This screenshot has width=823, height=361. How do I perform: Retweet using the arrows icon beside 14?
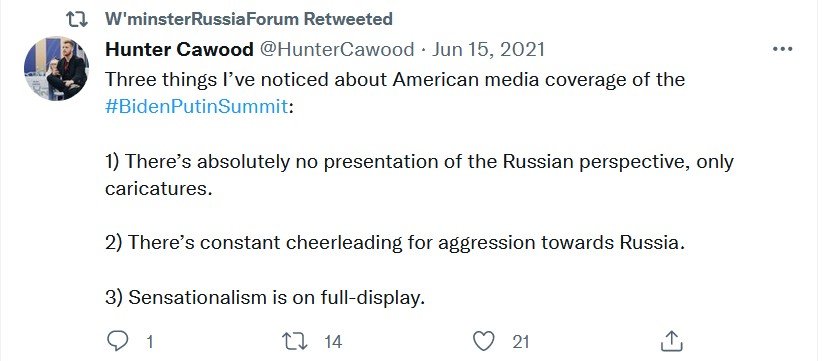point(295,342)
